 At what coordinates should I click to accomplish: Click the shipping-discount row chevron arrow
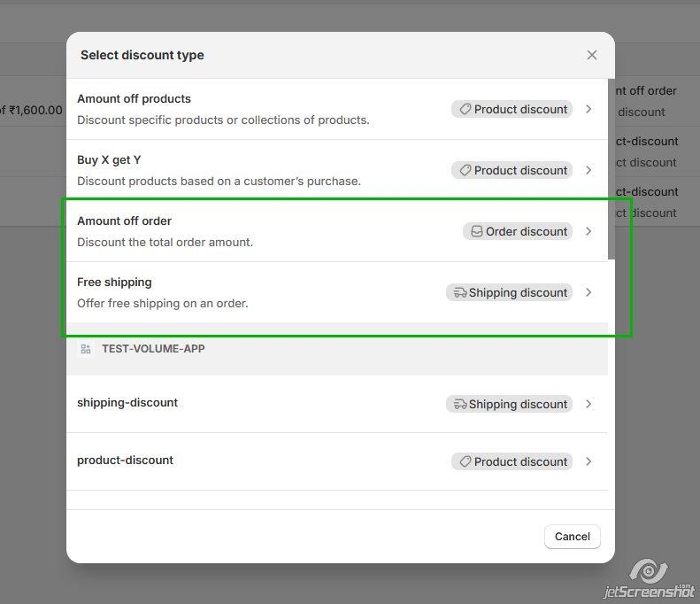(x=589, y=404)
